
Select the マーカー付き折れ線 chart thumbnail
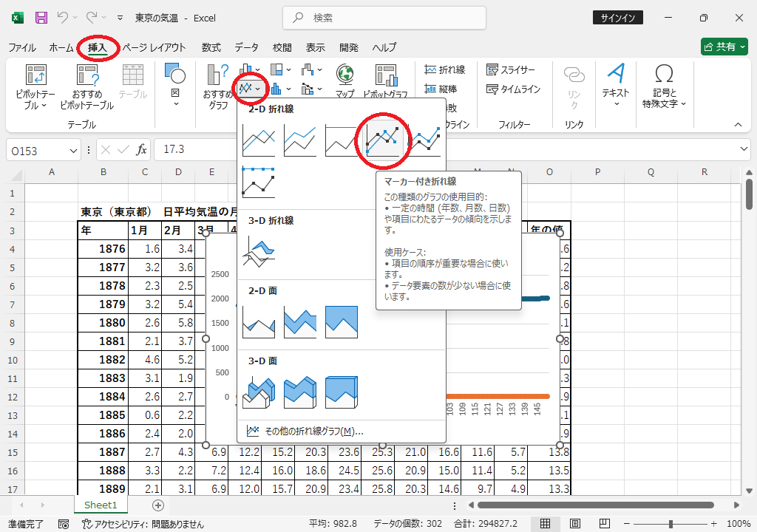point(383,140)
